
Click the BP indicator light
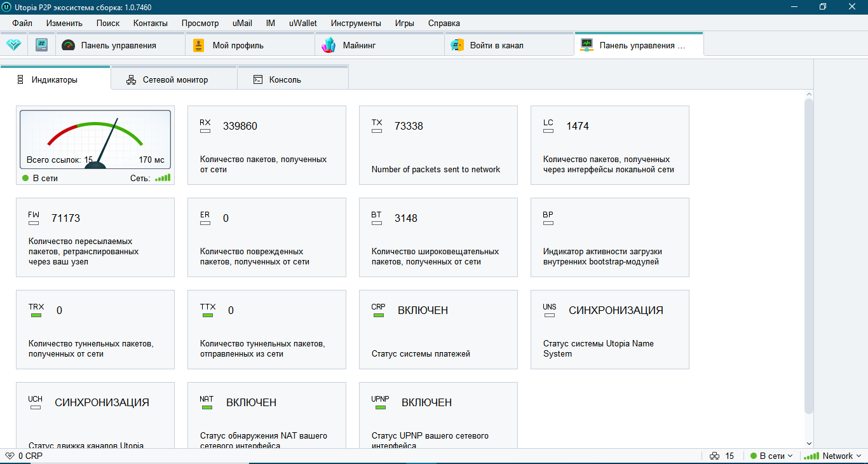[x=548, y=223]
